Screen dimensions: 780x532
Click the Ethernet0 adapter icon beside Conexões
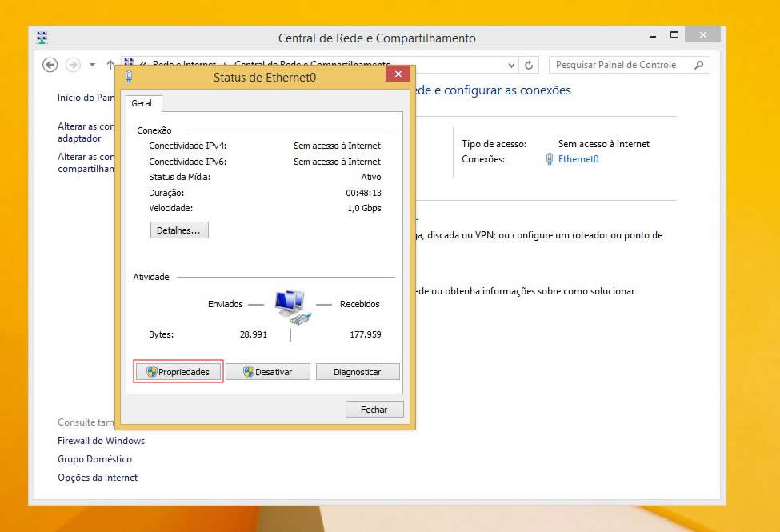point(549,159)
